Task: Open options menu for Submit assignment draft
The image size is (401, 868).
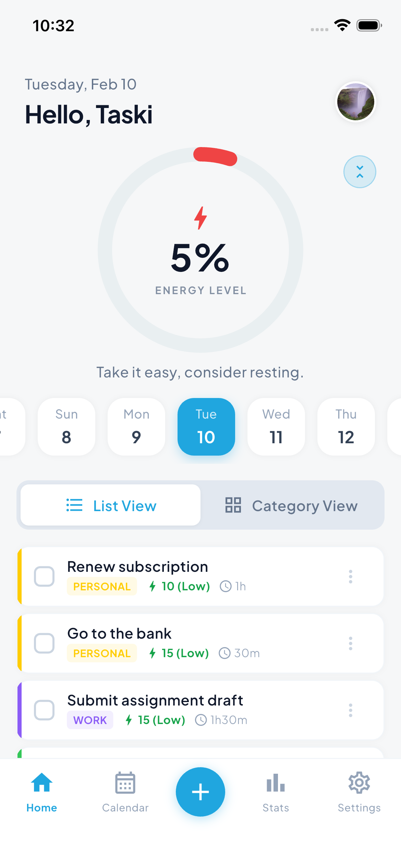Action: (350, 710)
